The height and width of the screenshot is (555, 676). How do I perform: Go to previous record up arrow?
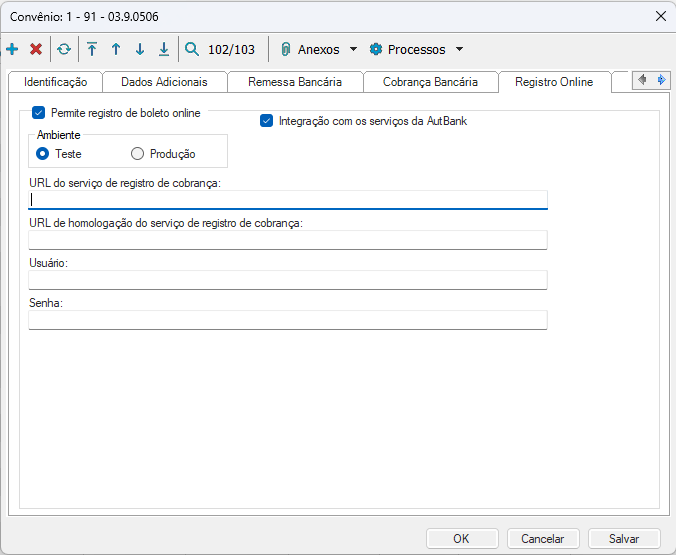[x=116, y=49]
